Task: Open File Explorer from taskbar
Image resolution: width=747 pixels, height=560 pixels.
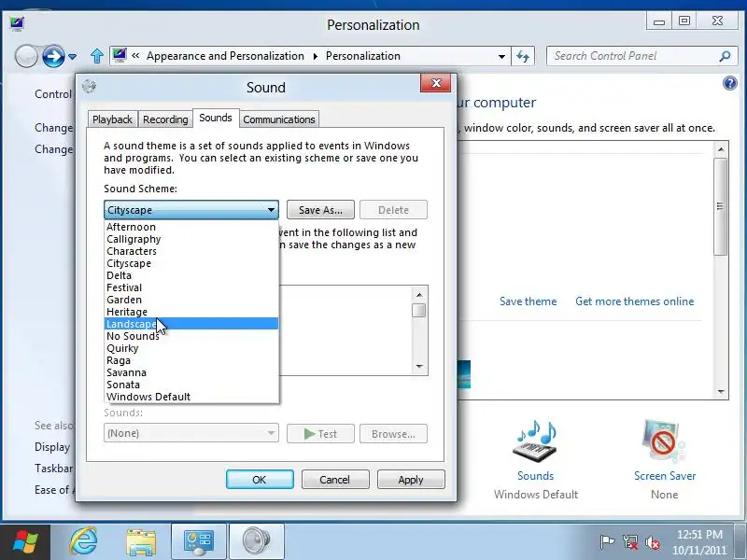Action: 141,542
